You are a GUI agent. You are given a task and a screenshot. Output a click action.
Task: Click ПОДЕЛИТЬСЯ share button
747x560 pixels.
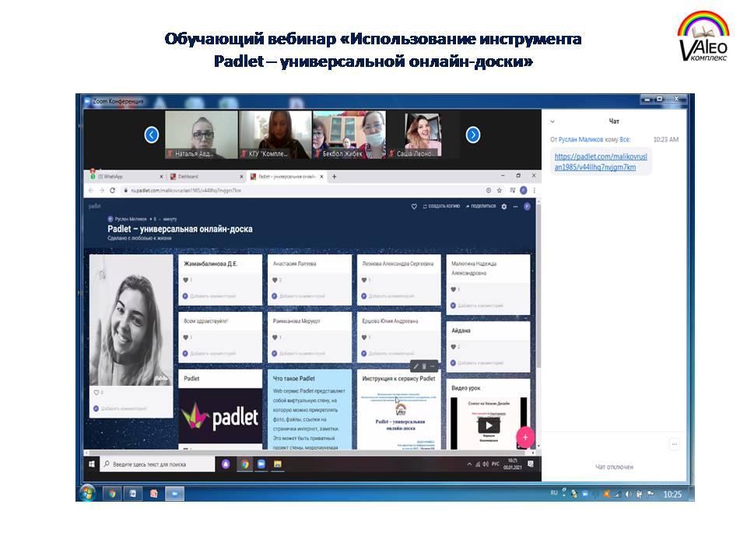(481, 206)
